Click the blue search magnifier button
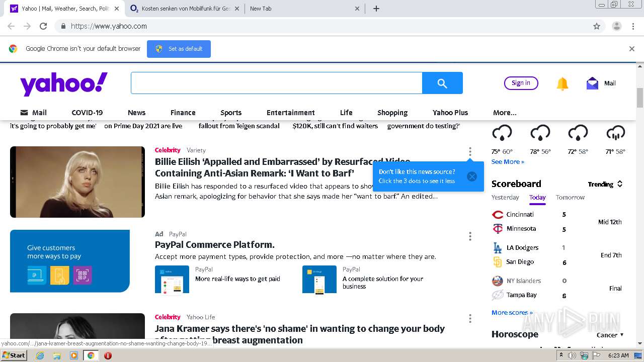This screenshot has height=362, width=644. tap(442, 83)
